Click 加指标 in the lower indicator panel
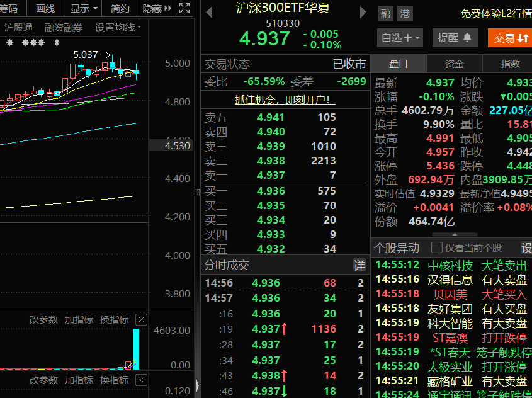 [x=79, y=380]
